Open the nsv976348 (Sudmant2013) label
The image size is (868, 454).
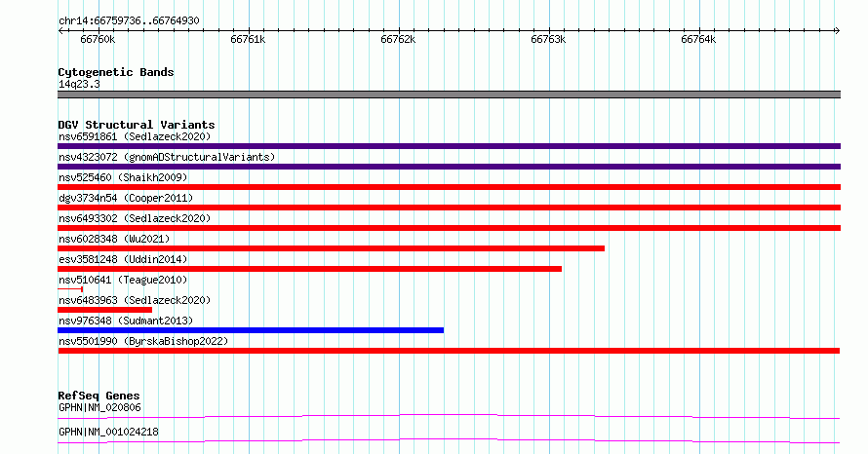click(x=126, y=321)
